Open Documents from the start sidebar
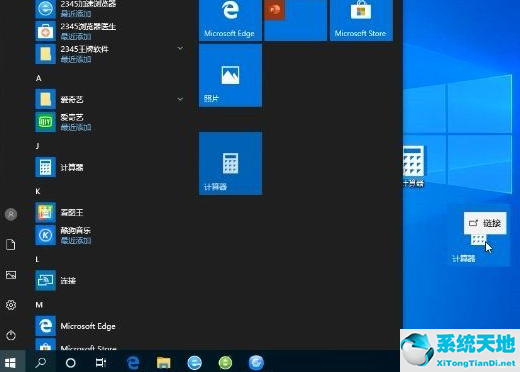520x372 pixels. pos(11,244)
